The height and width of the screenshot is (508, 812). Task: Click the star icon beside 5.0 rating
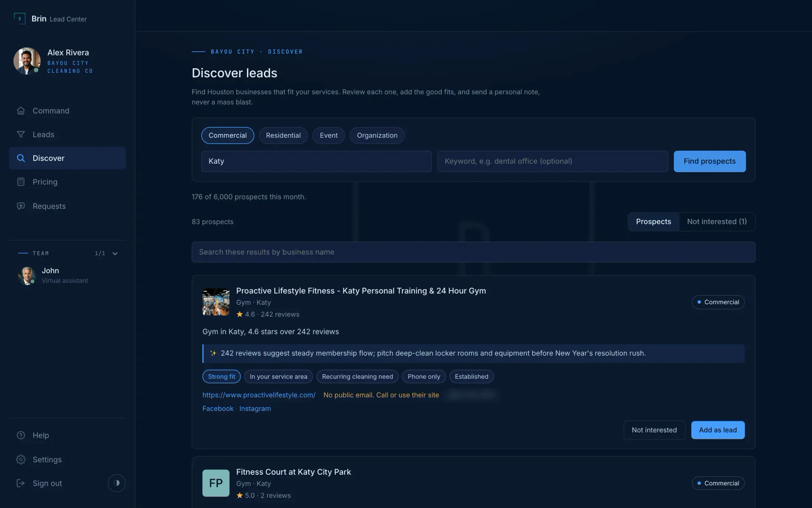coord(240,495)
